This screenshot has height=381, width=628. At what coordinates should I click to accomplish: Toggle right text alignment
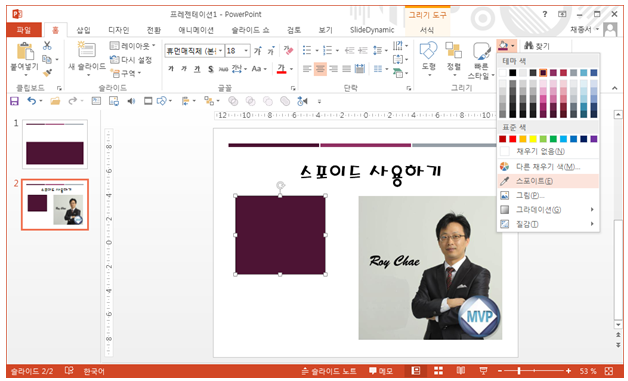coord(333,69)
